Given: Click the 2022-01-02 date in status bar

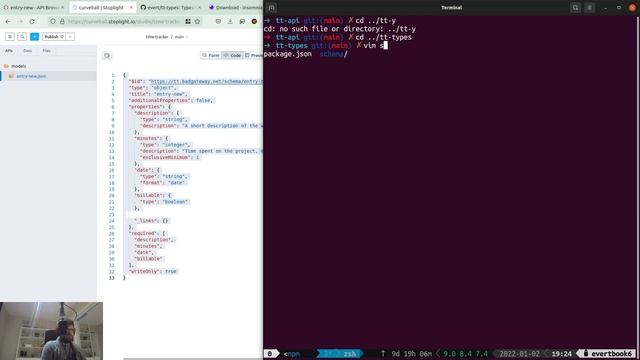Looking at the screenshot, I should pyautogui.click(x=519, y=353).
